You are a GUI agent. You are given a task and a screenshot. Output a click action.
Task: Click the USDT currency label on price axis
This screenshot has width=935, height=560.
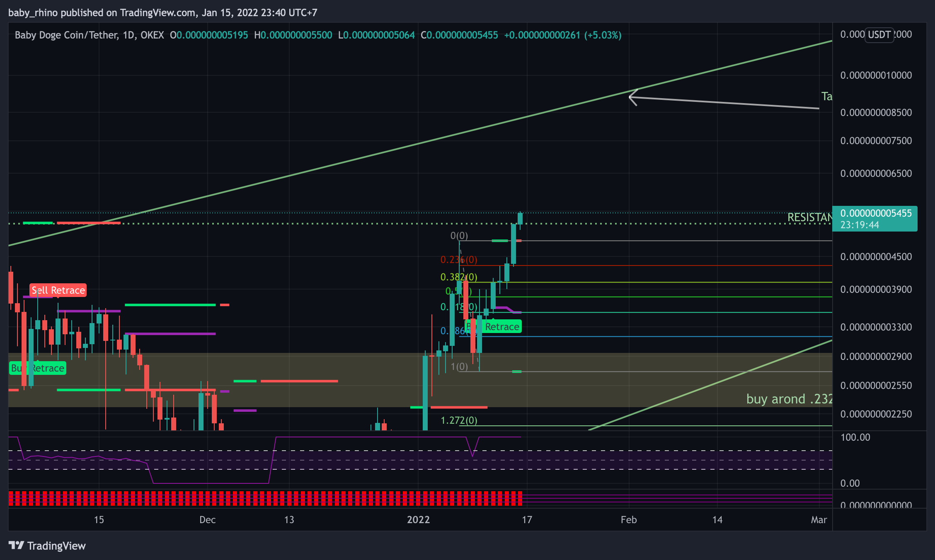pyautogui.click(x=879, y=34)
